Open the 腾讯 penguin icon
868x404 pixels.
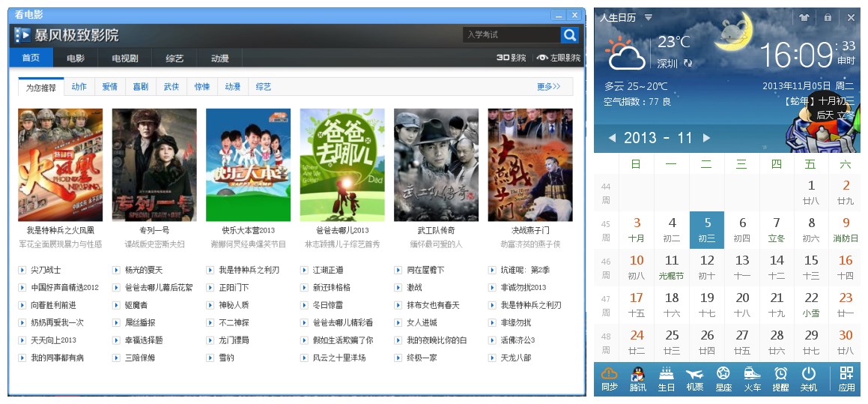pyautogui.click(x=638, y=373)
